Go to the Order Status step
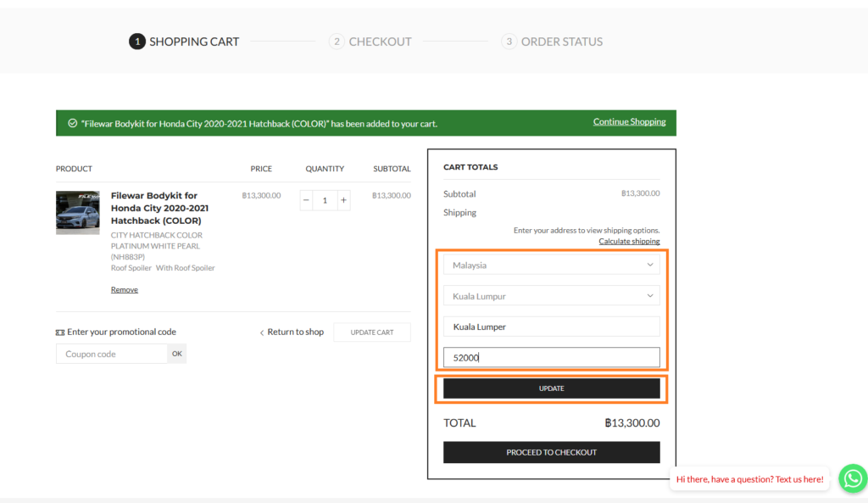 click(552, 42)
